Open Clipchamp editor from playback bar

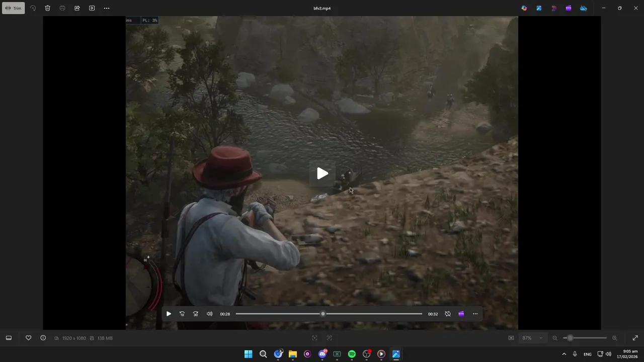point(461,314)
